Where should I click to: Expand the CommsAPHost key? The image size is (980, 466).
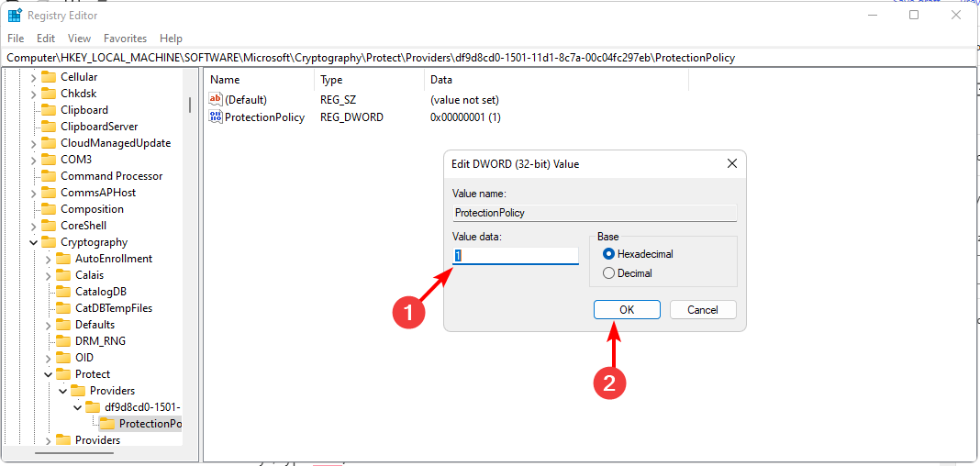(x=33, y=193)
